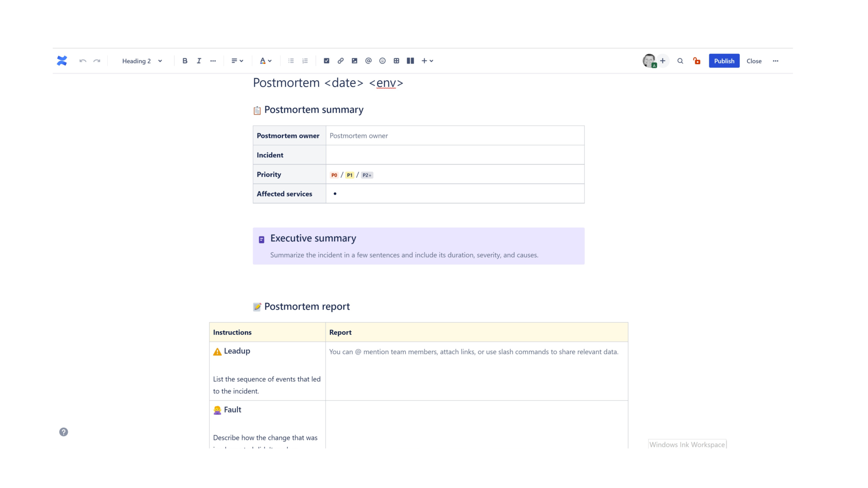Add an @ mention from toolbar
This screenshot has height=488, width=868.
[x=368, y=61]
